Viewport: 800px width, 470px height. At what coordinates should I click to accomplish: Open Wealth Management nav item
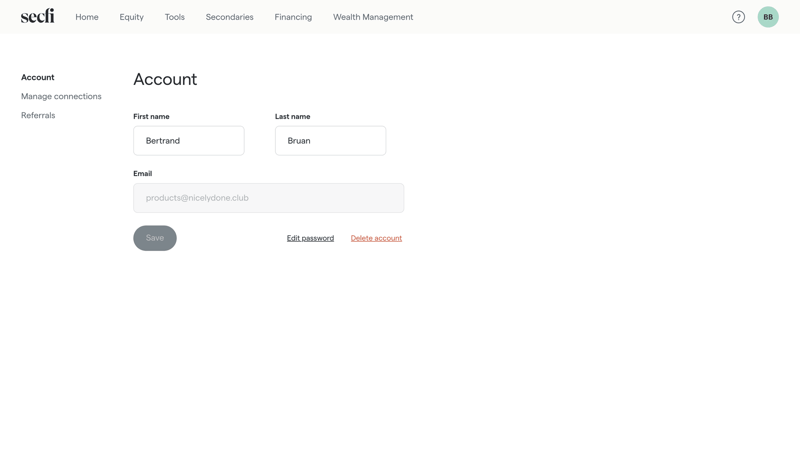click(373, 17)
